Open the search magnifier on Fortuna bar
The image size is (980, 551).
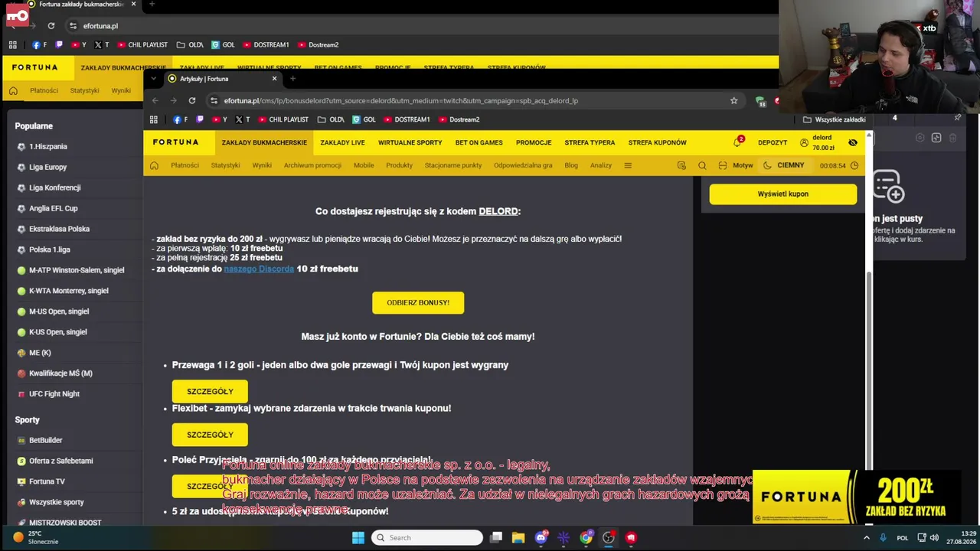(702, 165)
